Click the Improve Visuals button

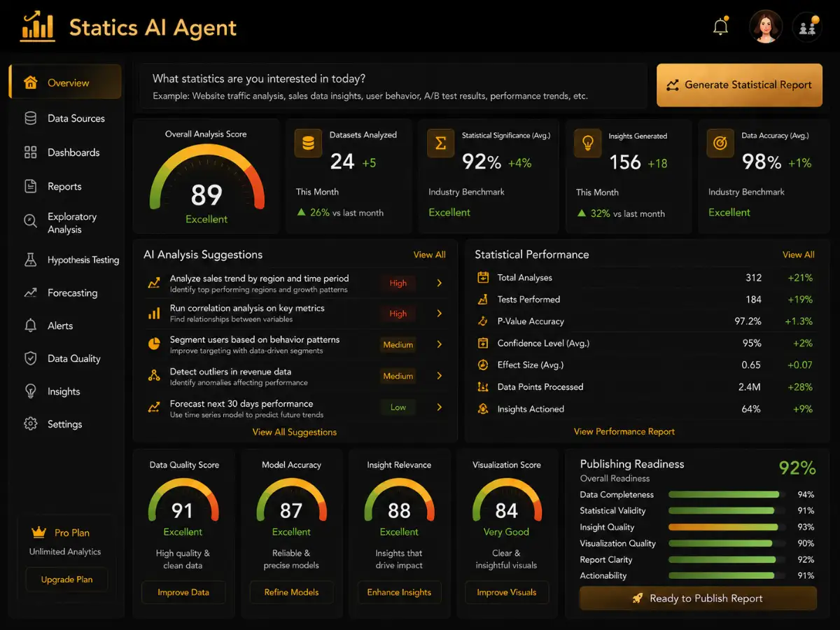pyautogui.click(x=507, y=592)
